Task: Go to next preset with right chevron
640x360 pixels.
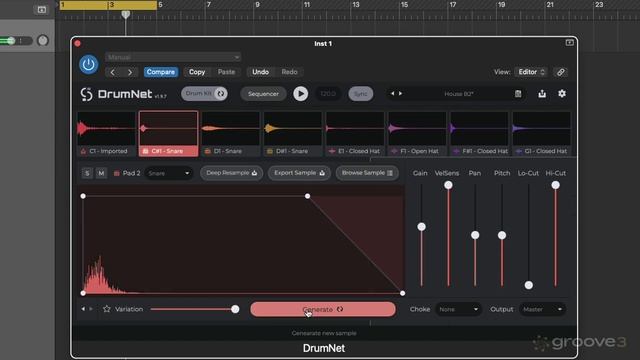Action: pos(130,72)
